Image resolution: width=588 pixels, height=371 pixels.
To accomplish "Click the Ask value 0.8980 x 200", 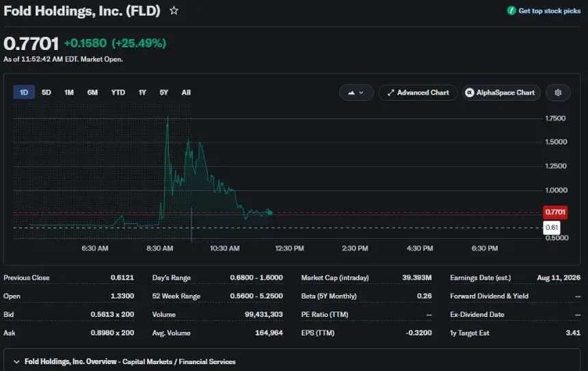I will [112, 333].
